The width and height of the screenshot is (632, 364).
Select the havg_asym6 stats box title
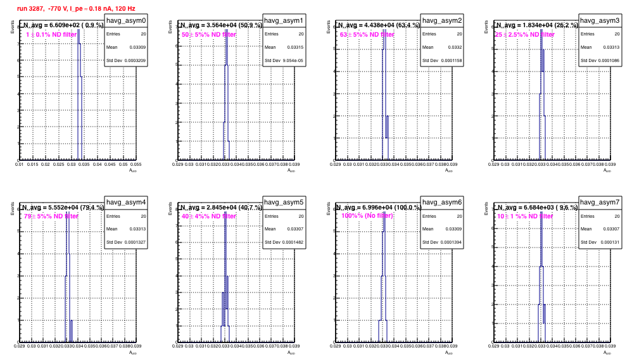(x=442, y=202)
